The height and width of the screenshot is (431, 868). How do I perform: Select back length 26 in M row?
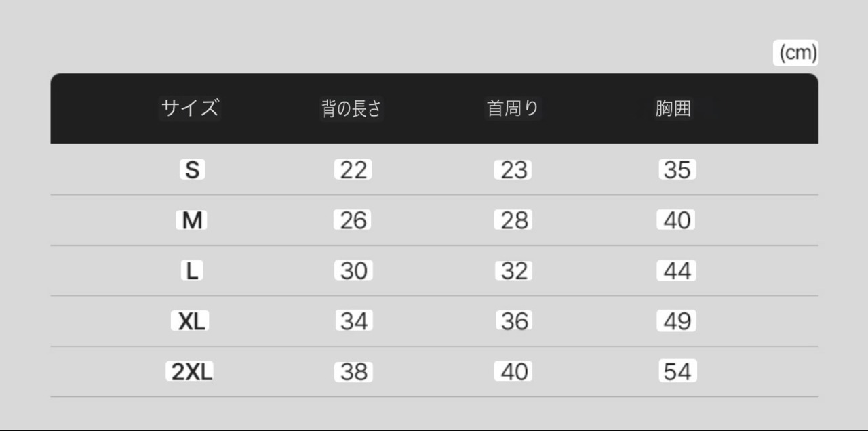[353, 220]
